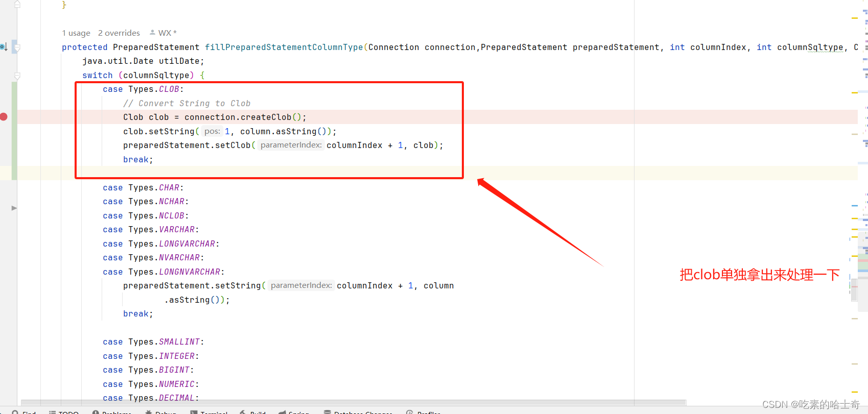Click the 'break;' after setClob
Image resolution: width=868 pixels, height=414 pixels.
coord(138,160)
